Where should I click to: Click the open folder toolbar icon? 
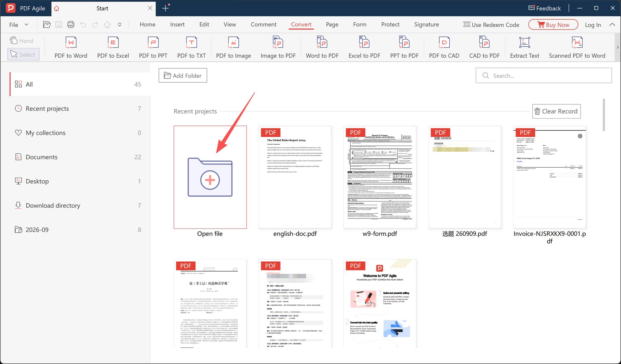[47, 25]
